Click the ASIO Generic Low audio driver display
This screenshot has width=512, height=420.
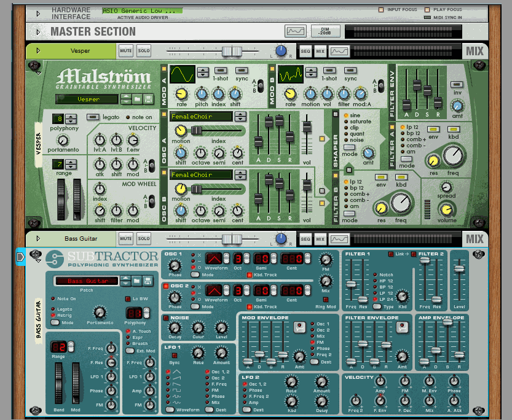point(142,11)
